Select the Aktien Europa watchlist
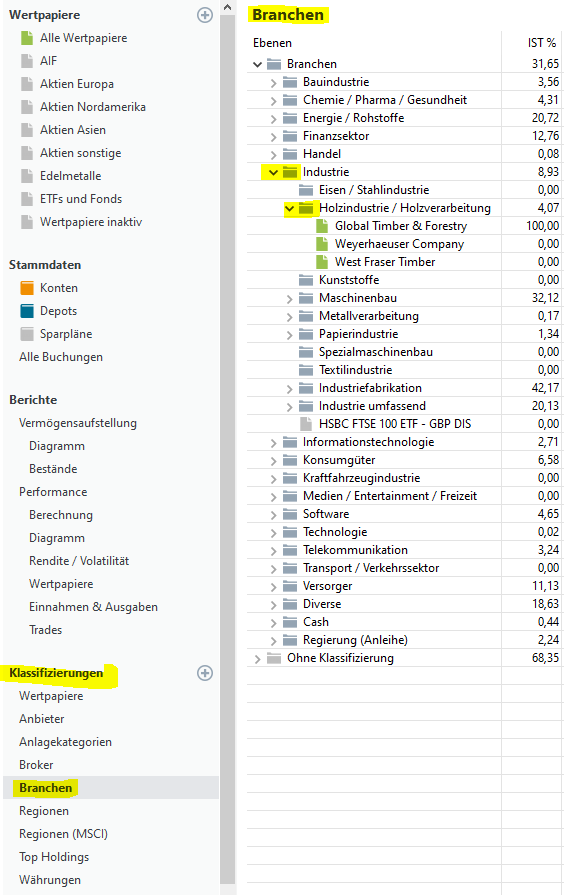 76,84
